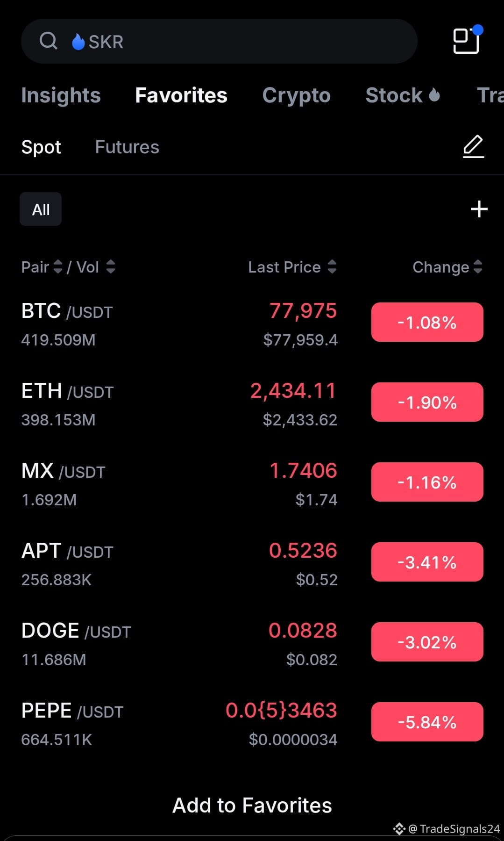Tap the edit pencil icon
The height and width of the screenshot is (841, 504).
pyautogui.click(x=473, y=147)
